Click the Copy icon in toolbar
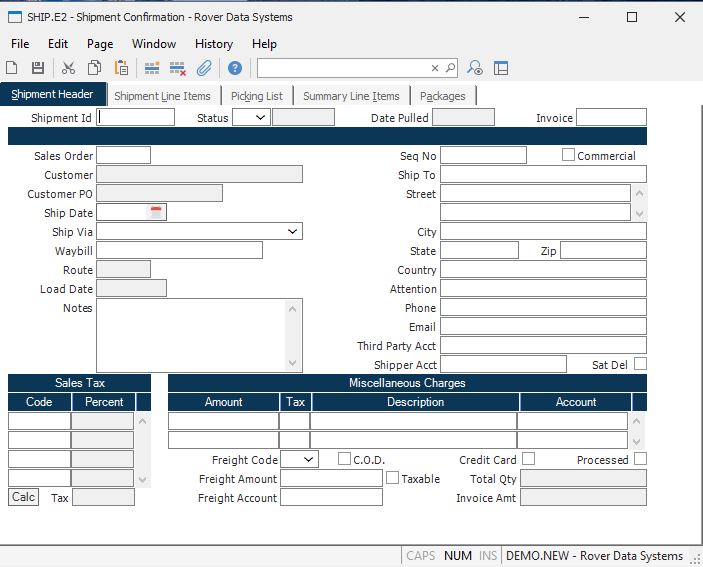Screen dimensions: 703x567 click(x=94, y=68)
